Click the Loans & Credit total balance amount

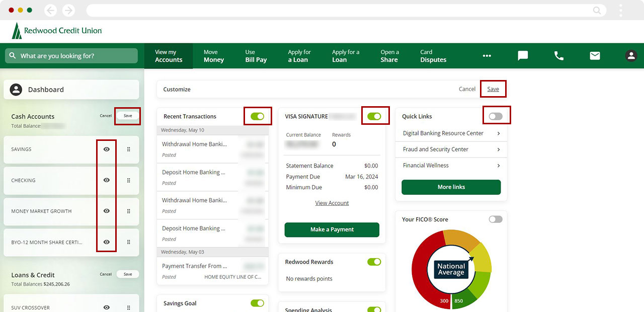point(56,284)
